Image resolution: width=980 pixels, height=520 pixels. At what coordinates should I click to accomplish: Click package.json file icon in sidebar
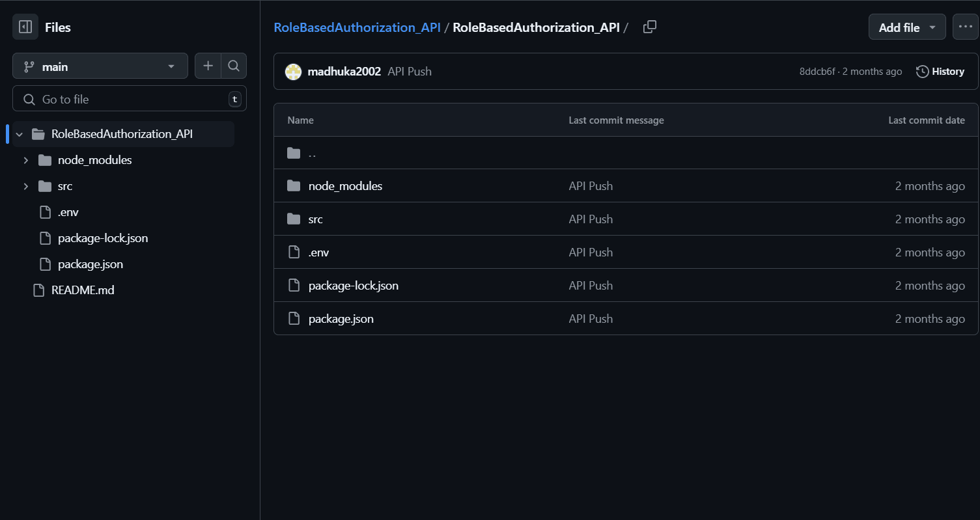(x=46, y=264)
